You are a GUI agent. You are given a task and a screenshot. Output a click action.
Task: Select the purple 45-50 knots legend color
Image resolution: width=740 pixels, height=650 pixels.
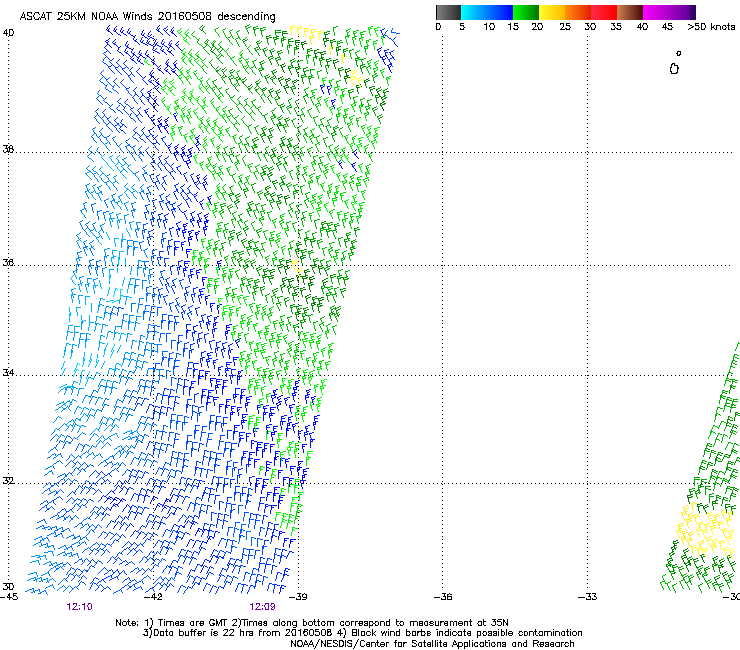point(682,12)
